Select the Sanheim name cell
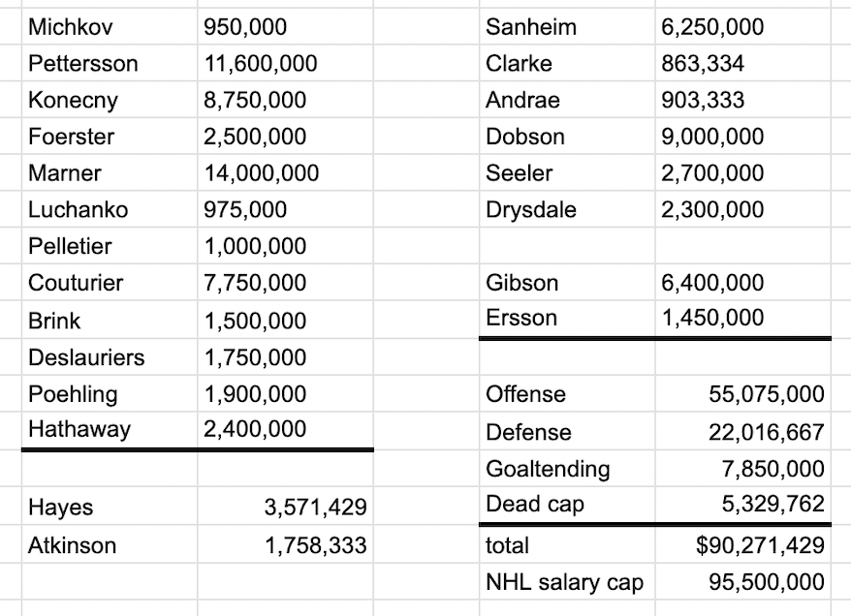This screenshot has height=616, width=851. 566,27
